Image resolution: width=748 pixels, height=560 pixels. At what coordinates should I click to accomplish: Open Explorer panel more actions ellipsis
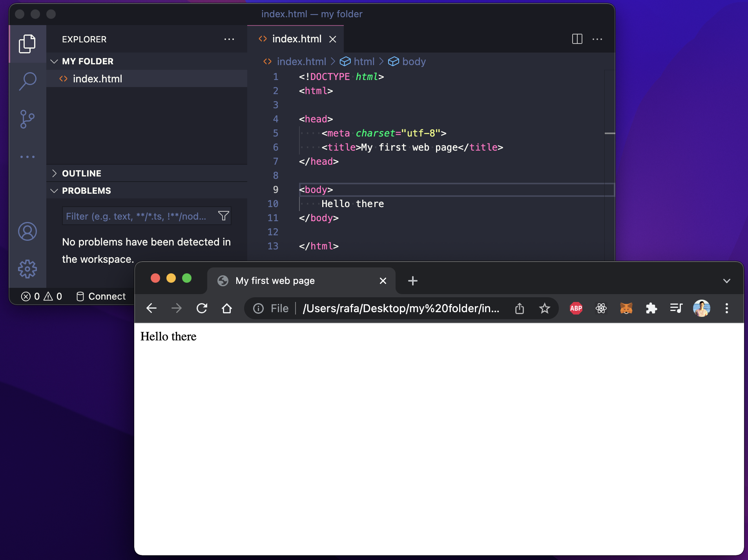(229, 39)
